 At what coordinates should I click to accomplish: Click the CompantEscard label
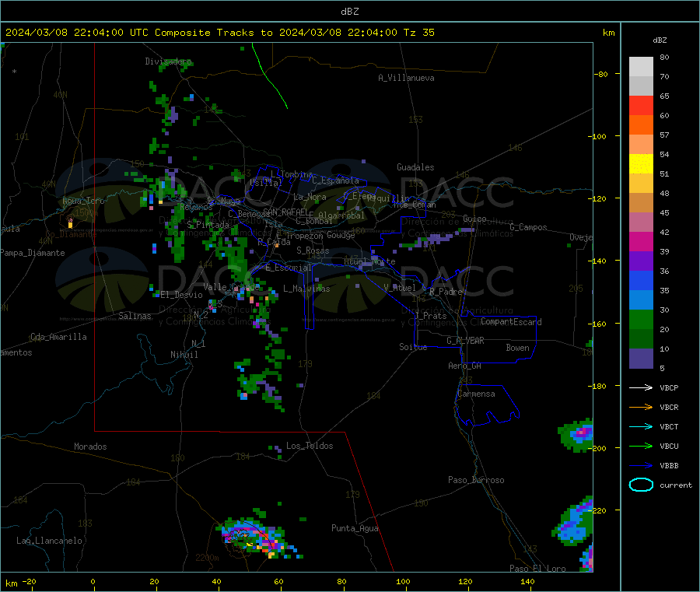[x=511, y=321]
